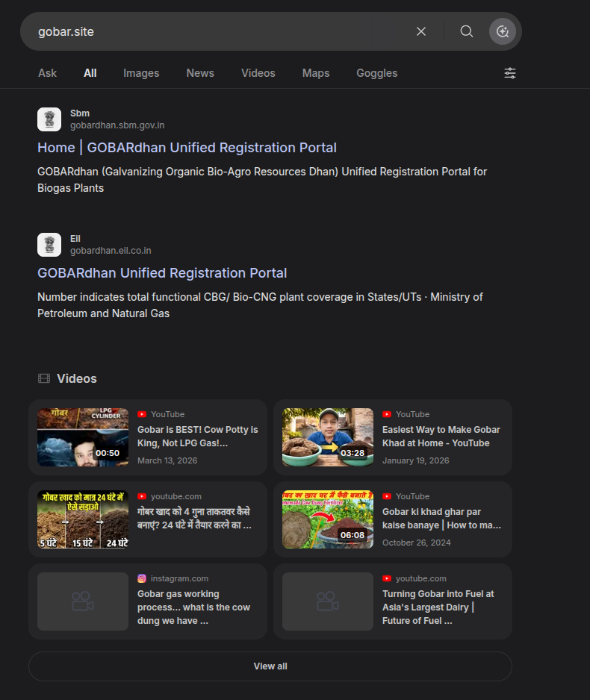Click the film strip icon beside Videos
Image resolution: width=590 pixels, height=700 pixels.
tap(44, 378)
